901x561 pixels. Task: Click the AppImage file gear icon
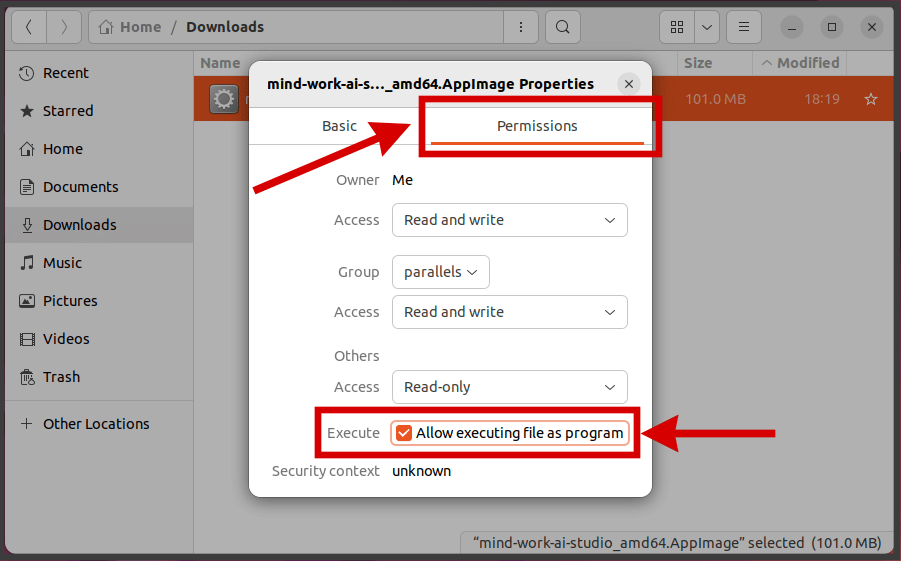click(x=223, y=99)
